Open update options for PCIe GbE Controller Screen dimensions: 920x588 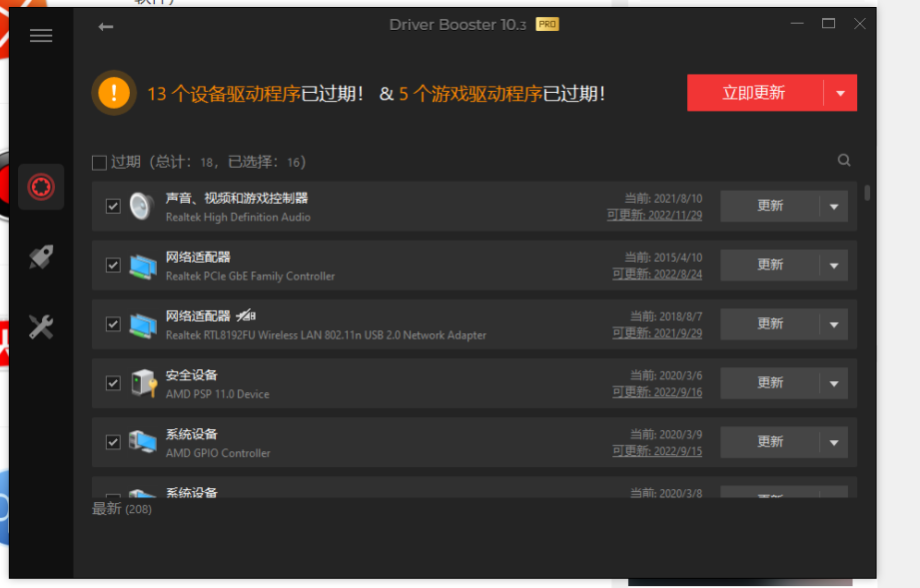[834, 266]
